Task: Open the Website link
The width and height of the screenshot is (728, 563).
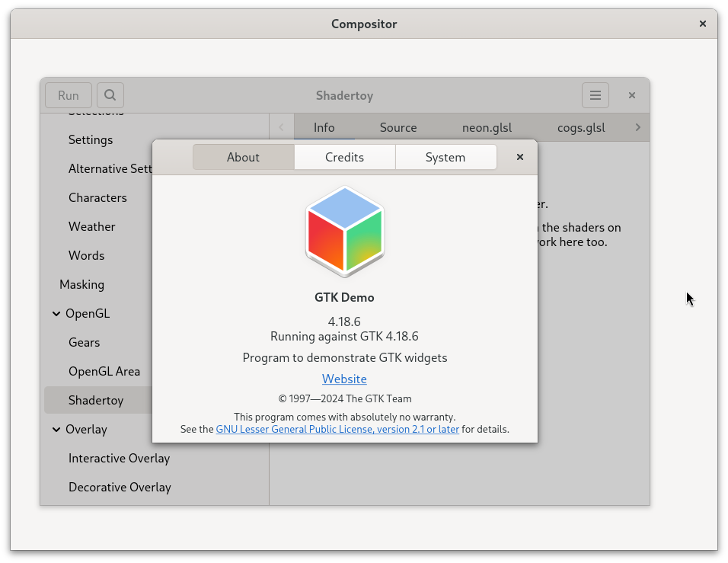Action: tap(344, 379)
